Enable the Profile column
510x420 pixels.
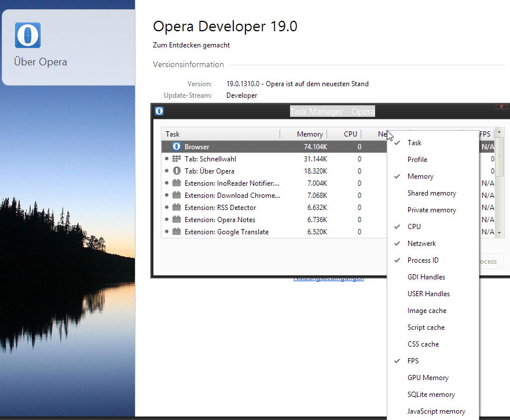[433, 160]
